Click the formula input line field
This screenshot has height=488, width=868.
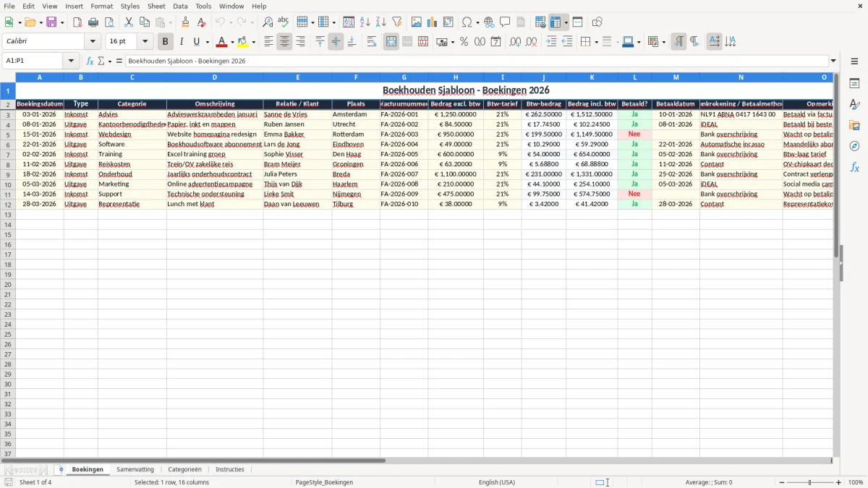tap(477, 61)
